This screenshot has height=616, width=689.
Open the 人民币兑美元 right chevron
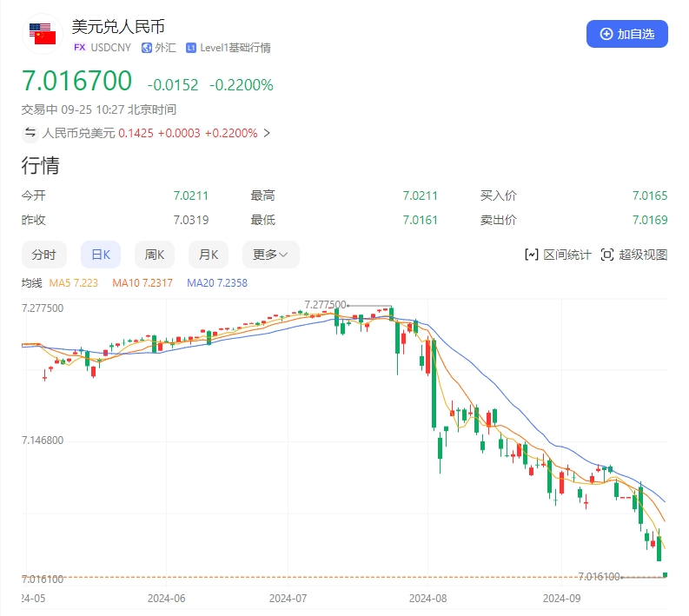point(267,133)
